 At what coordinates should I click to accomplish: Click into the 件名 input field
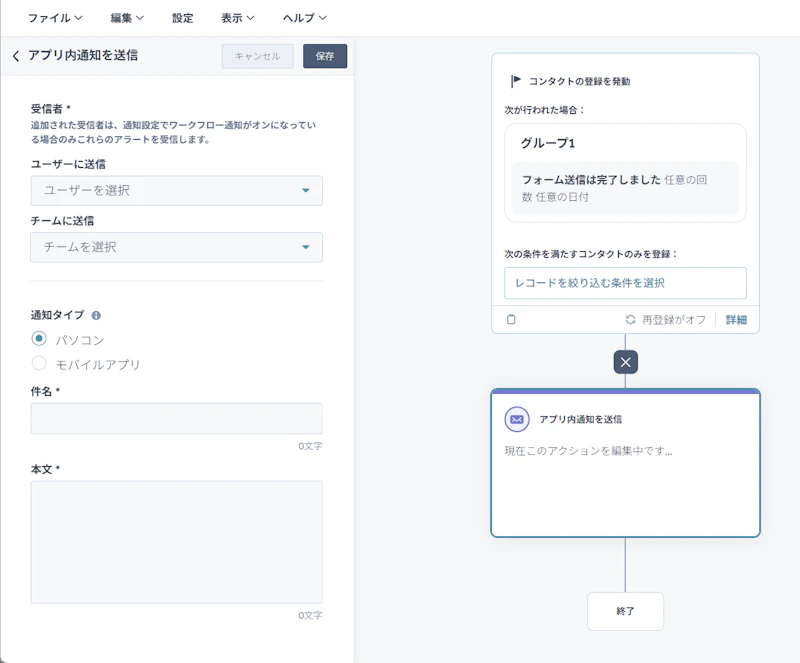pos(177,419)
